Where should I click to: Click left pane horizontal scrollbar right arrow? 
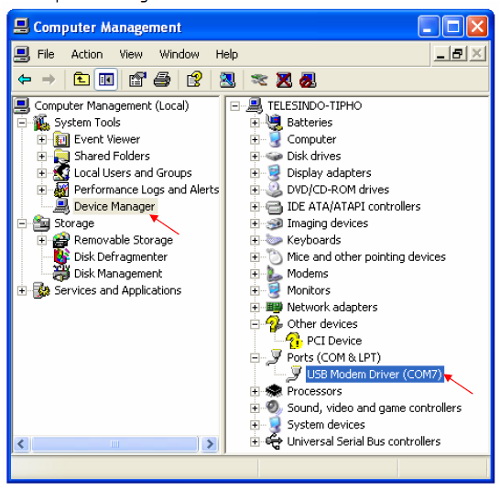(210, 444)
